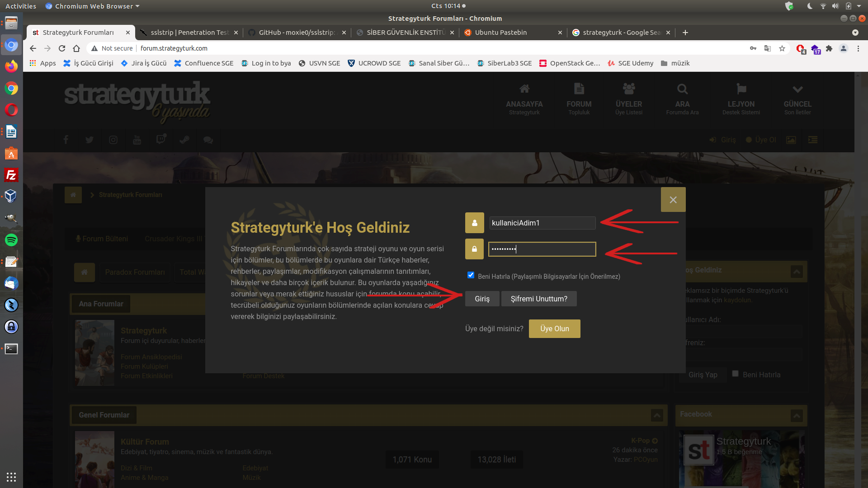Click the LEJYON Destek Sistemi nav item
868x488 pixels.
[741, 99]
